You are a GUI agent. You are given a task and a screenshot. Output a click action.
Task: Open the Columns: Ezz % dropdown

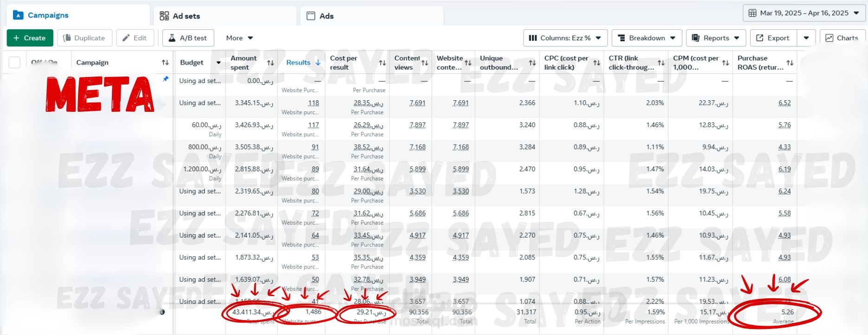[565, 38]
